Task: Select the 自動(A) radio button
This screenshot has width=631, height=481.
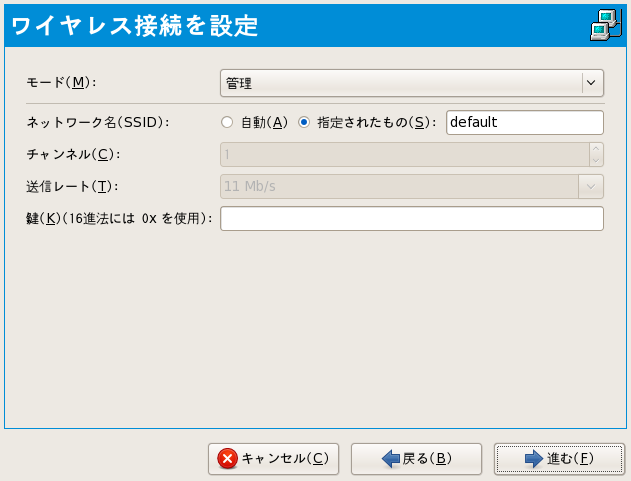Action: pos(227,122)
